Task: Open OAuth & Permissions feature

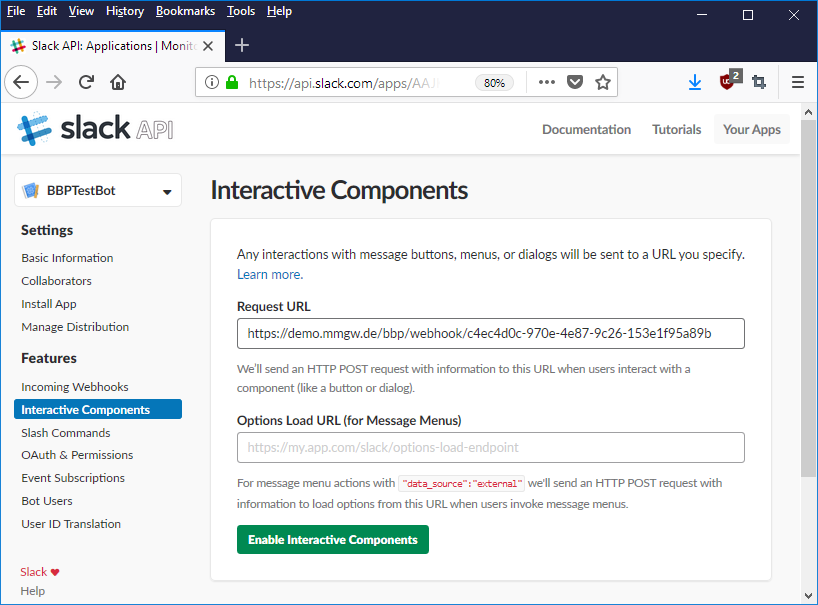Action: [77, 455]
